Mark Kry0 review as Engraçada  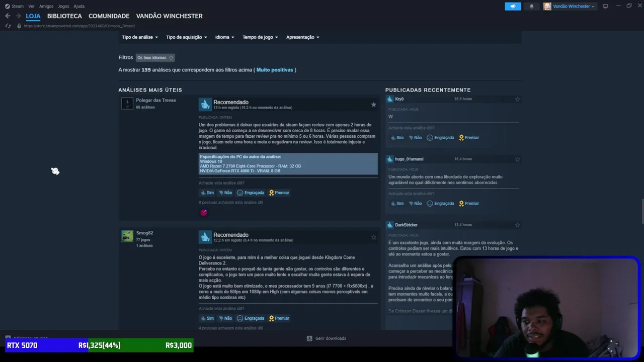pyautogui.click(x=440, y=138)
